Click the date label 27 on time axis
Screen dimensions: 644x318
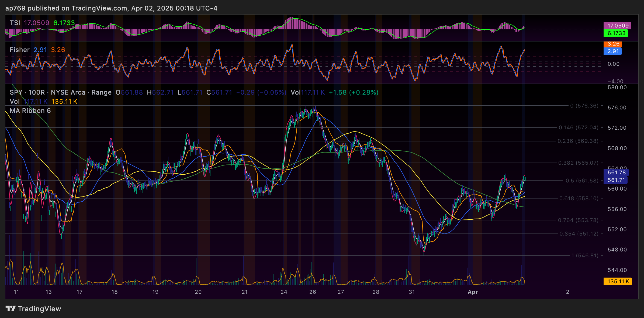tap(341, 292)
